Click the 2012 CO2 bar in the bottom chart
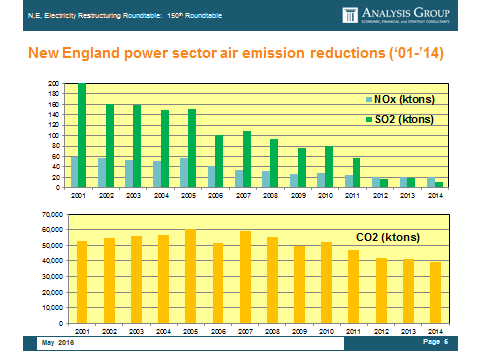Image resolution: width=480 pixels, height=360 pixels. click(x=381, y=291)
